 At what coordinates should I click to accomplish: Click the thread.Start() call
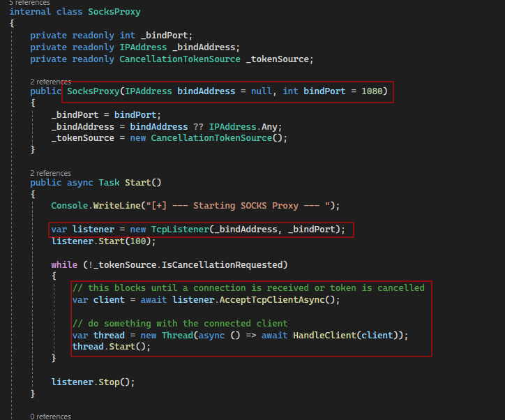pyautogui.click(x=111, y=346)
